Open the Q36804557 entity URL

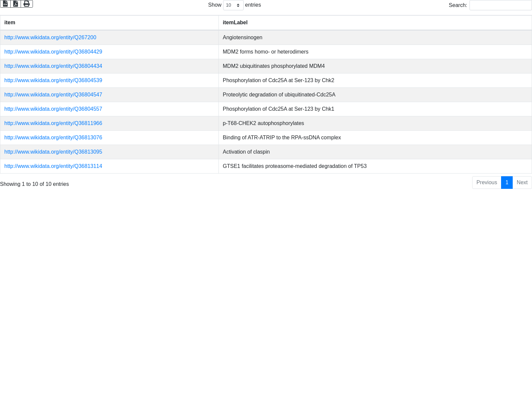[53, 109]
